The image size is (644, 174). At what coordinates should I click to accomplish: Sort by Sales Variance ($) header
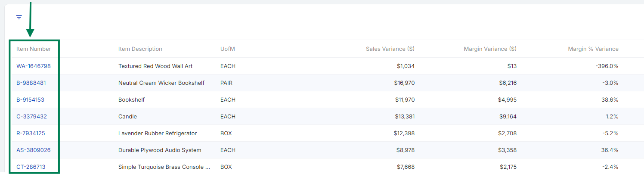pyautogui.click(x=390, y=49)
